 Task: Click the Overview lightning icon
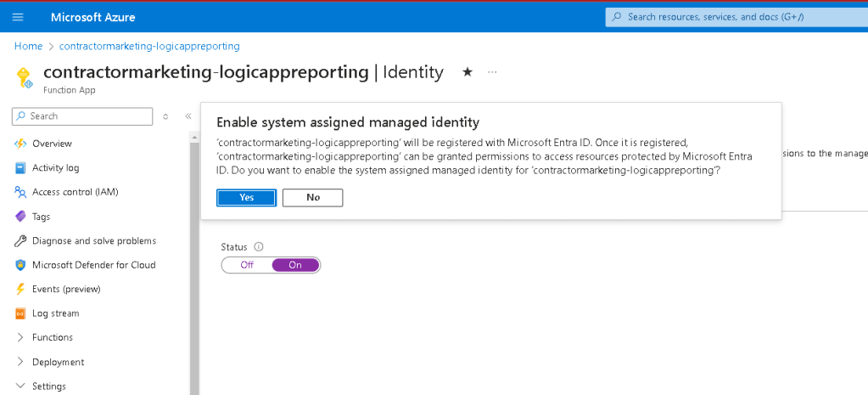point(20,144)
